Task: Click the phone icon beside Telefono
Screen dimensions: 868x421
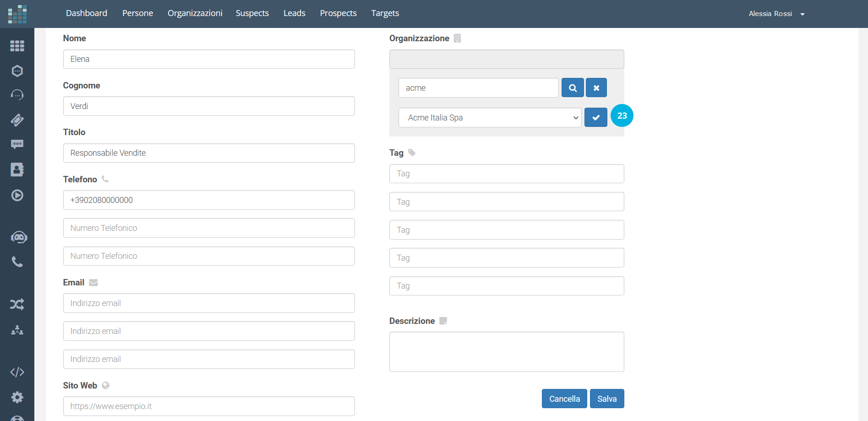Action: pos(105,179)
